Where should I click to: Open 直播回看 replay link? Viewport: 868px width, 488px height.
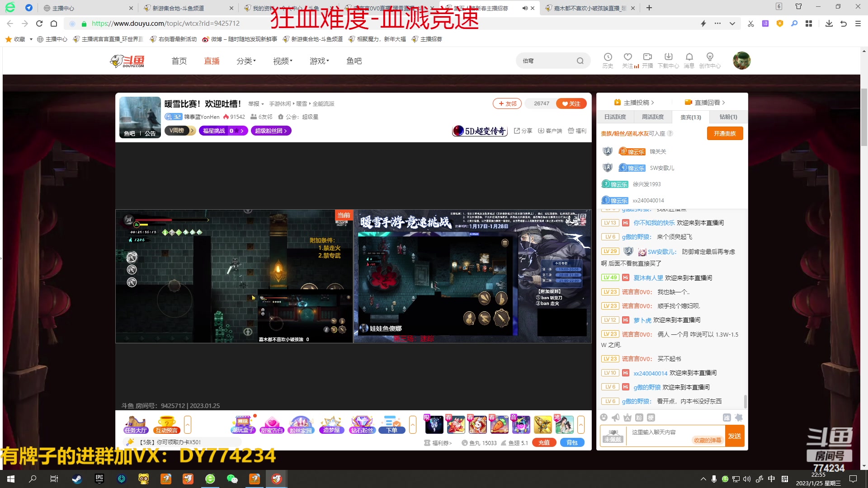(x=705, y=103)
